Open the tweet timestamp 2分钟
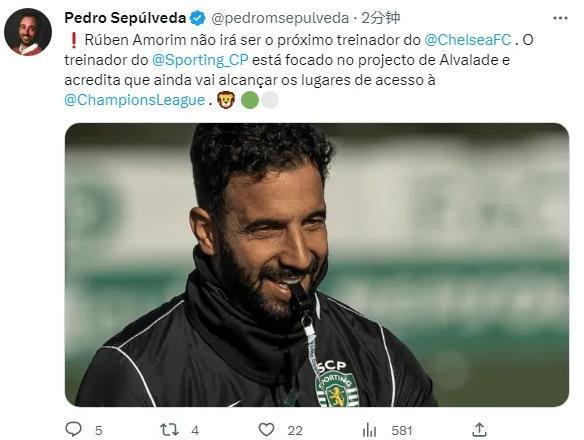The width and height of the screenshot is (584, 440). click(x=381, y=18)
